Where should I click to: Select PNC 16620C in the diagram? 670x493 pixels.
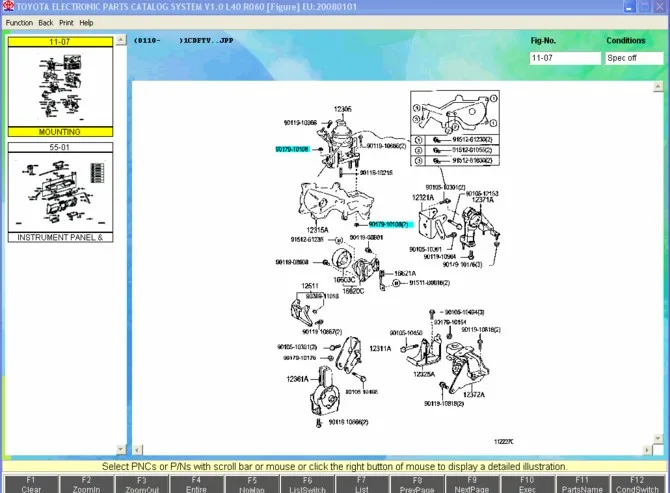[x=353, y=291]
